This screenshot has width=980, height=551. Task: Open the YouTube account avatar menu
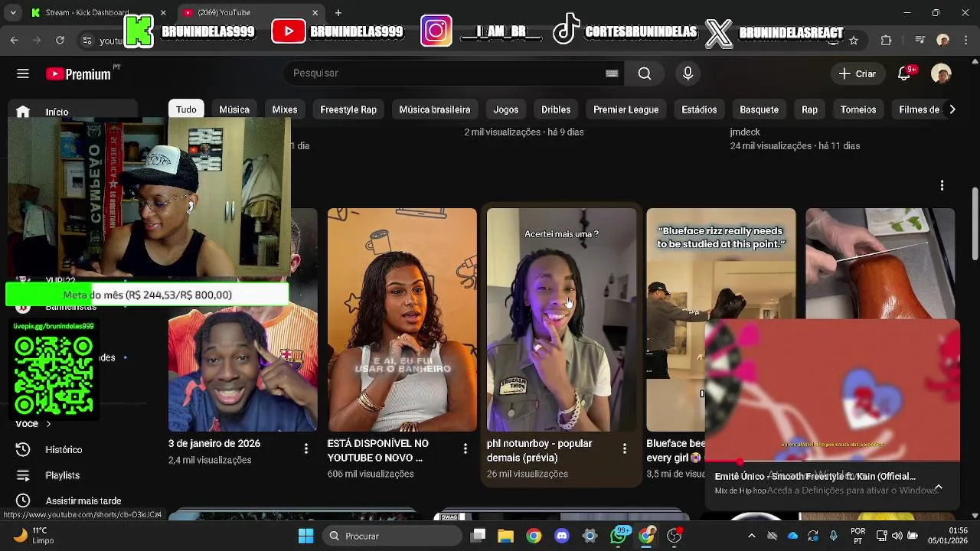click(941, 73)
